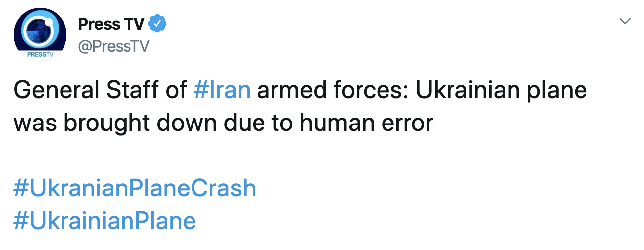Screen dimensions: 644x250
Task: Click the words "General Staff of"
Action: (100, 91)
